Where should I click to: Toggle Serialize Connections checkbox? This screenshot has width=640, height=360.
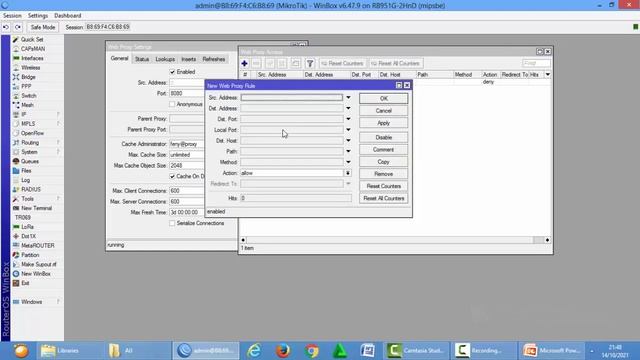(172, 223)
